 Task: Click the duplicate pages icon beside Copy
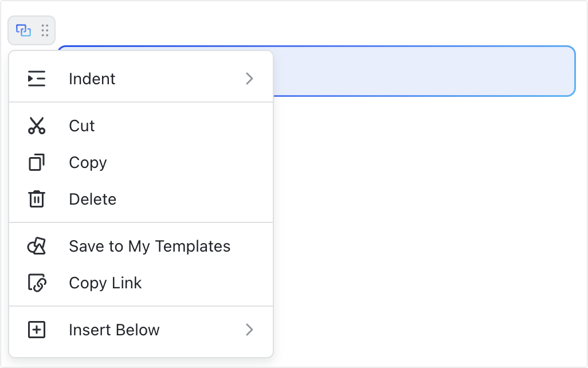pyautogui.click(x=37, y=162)
